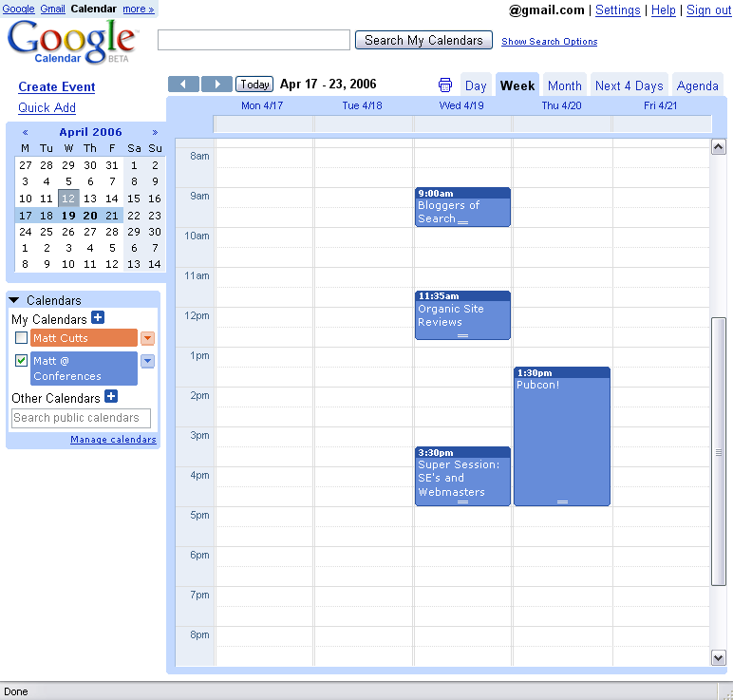
Task: Click the Google Calendar logo
Action: pyautogui.click(x=72, y=42)
